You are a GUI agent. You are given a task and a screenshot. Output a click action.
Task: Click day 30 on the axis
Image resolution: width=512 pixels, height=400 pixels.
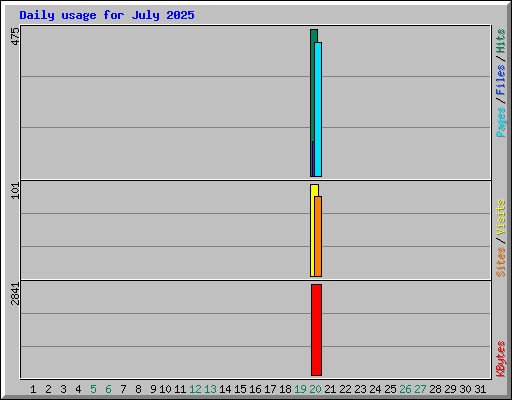tap(465, 389)
